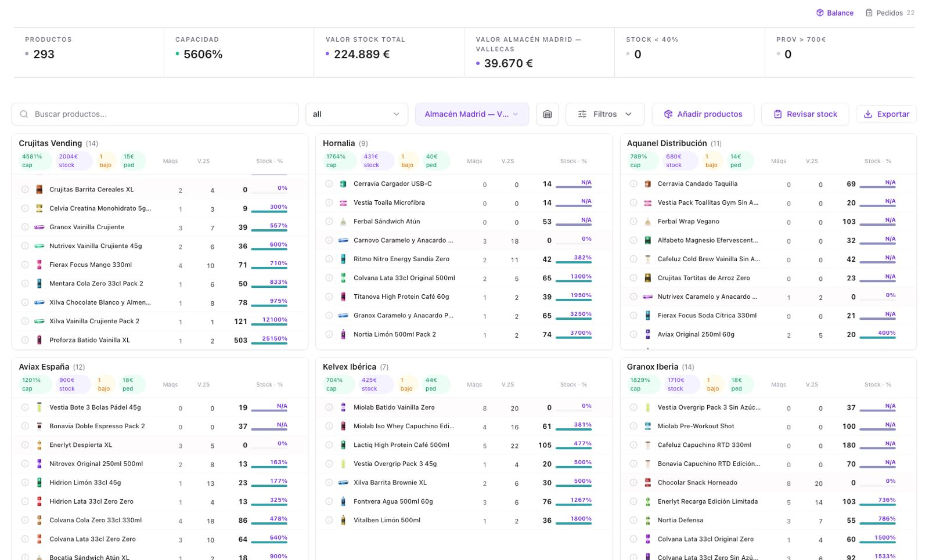Click the Crujitas Vending supplier heading
Screen dimensions: 929x560
pyautogui.click(x=51, y=143)
